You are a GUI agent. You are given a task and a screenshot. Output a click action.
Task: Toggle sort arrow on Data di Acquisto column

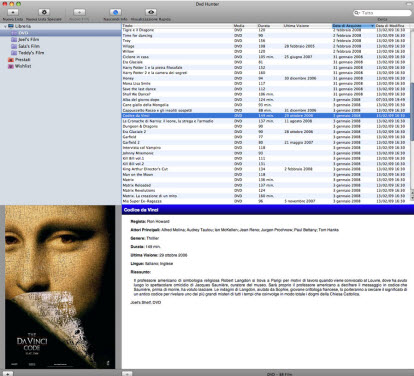click(x=372, y=26)
